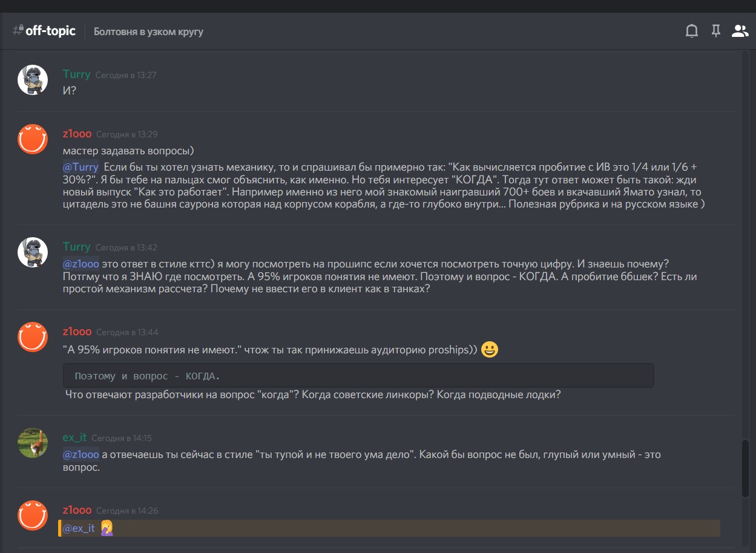Click the chat scrollbar thumb

pos(746,469)
